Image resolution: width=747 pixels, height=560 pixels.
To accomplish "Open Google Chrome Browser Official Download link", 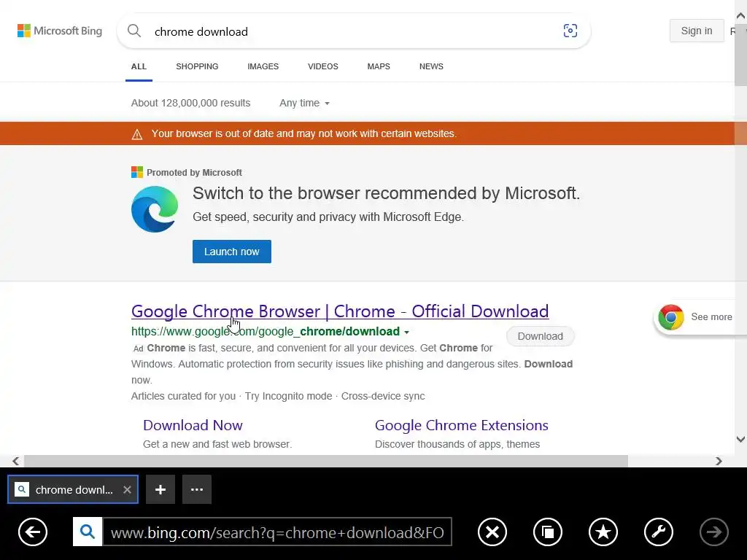I will tap(340, 311).
